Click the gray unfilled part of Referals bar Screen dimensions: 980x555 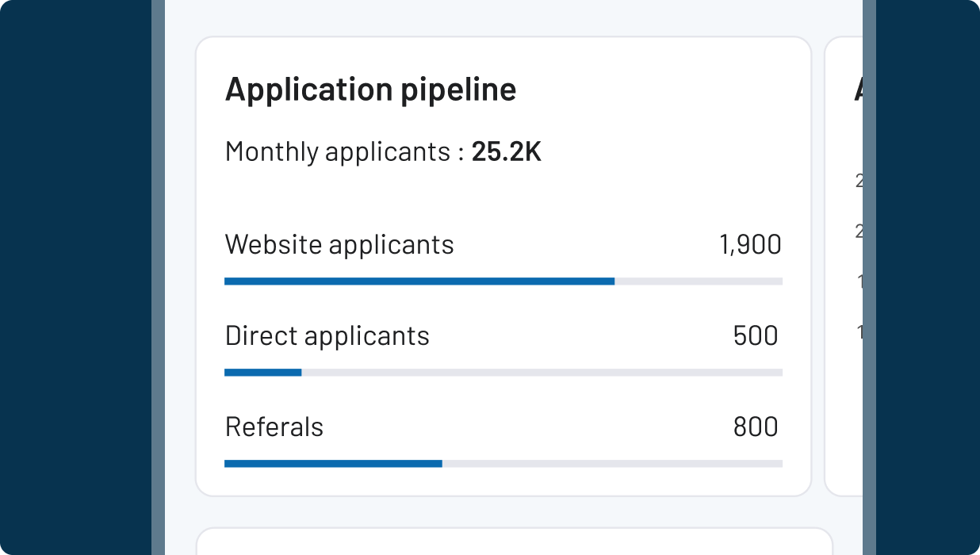tap(612, 464)
